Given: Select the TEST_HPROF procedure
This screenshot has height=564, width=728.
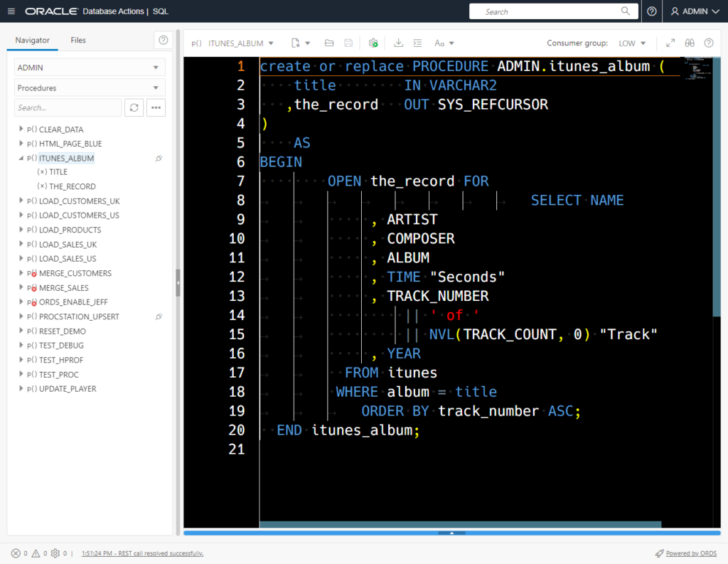Looking at the screenshot, I should 61,360.
